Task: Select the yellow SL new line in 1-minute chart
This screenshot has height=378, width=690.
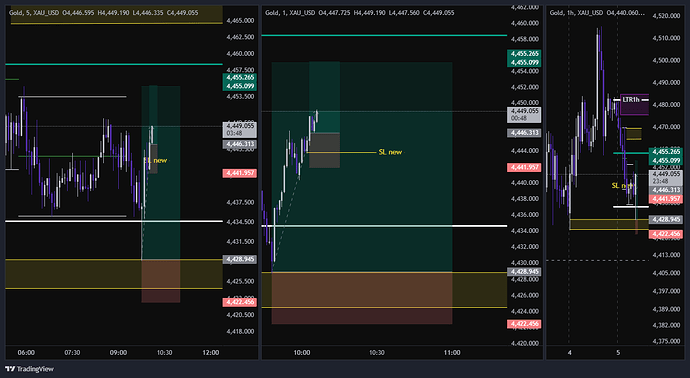Action: click(342, 152)
